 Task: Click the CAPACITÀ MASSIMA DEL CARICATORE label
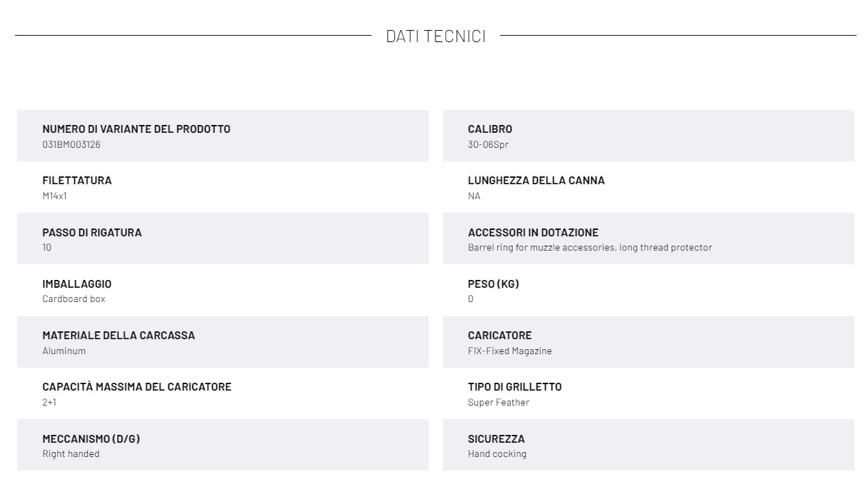(x=137, y=387)
